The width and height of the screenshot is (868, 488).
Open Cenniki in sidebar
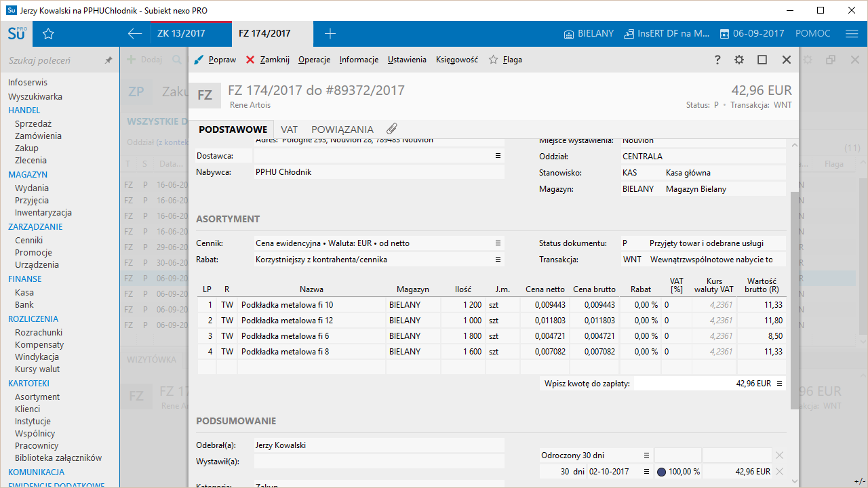tap(28, 240)
